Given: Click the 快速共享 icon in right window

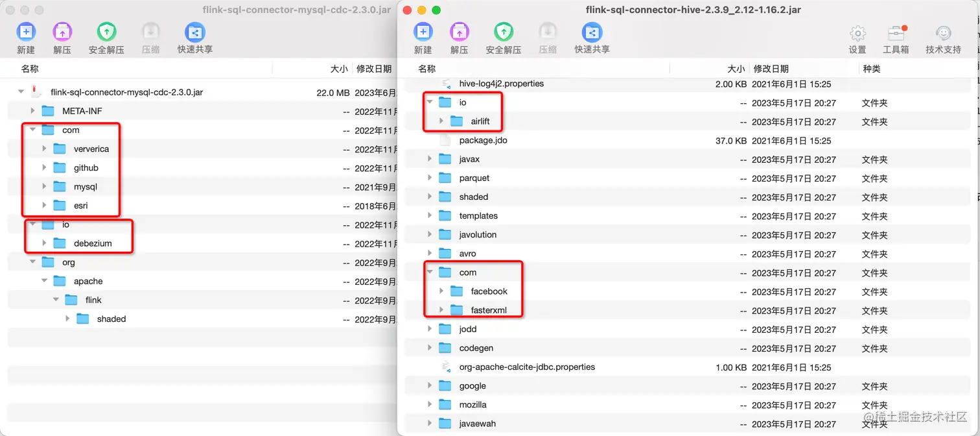Looking at the screenshot, I should pos(591,32).
